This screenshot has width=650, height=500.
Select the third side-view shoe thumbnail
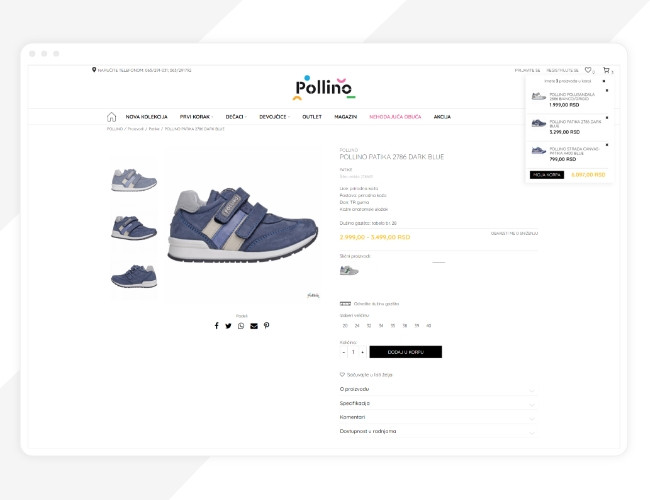click(134, 277)
